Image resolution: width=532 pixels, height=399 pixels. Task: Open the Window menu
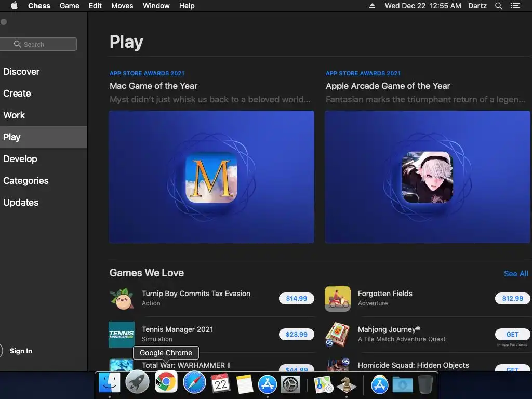point(156,6)
